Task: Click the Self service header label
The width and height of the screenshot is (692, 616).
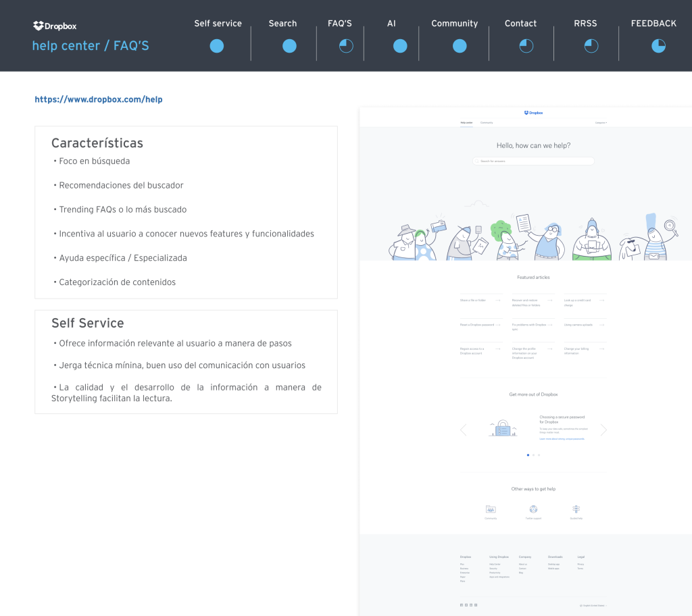Action: [x=218, y=24]
